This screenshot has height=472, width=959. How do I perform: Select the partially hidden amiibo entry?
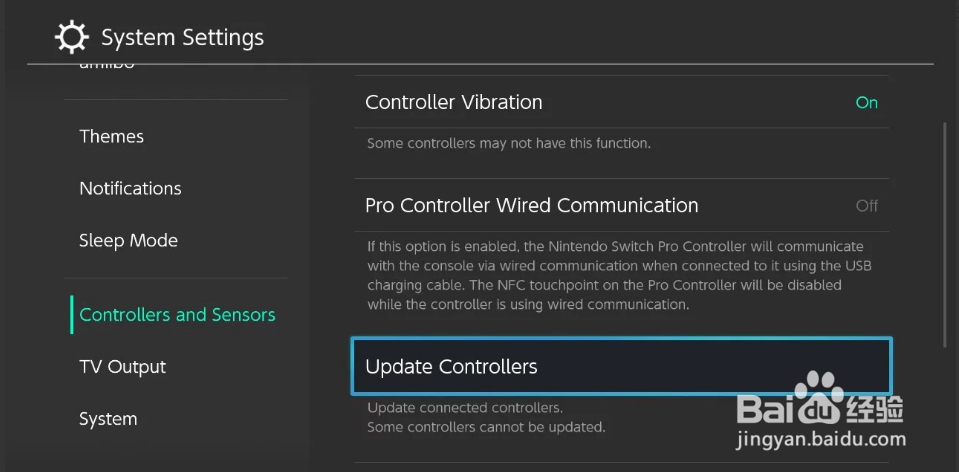[107, 65]
